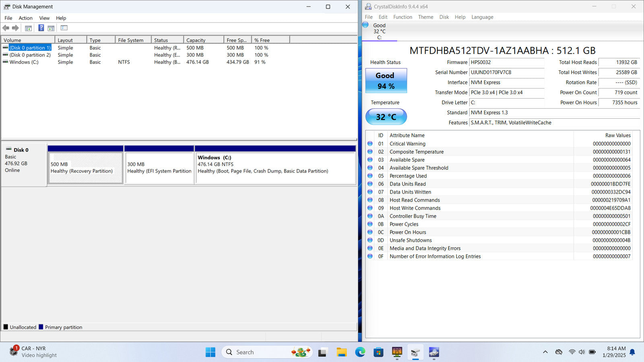Click the blue status orb for Critical Warning
Screen dimensions: 644x362
(x=370, y=144)
